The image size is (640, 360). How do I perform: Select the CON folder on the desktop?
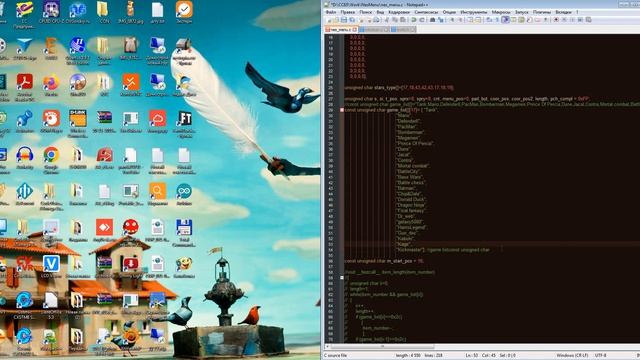click(103, 12)
